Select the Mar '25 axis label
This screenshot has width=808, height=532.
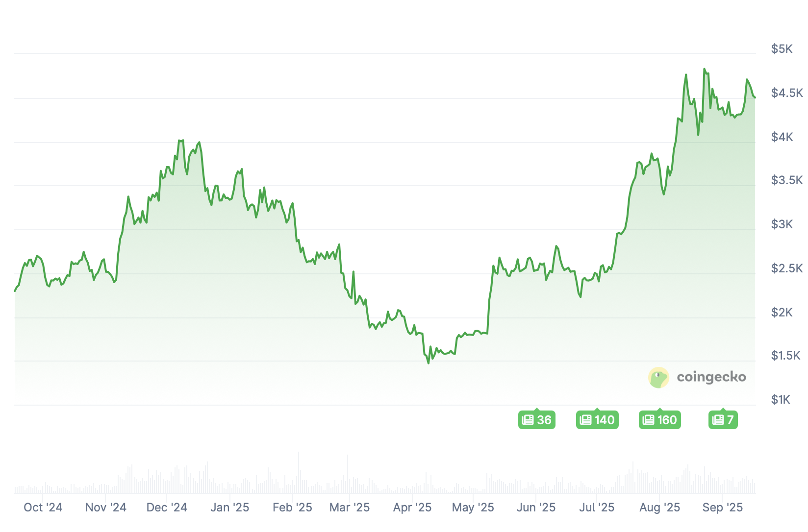(350, 508)
